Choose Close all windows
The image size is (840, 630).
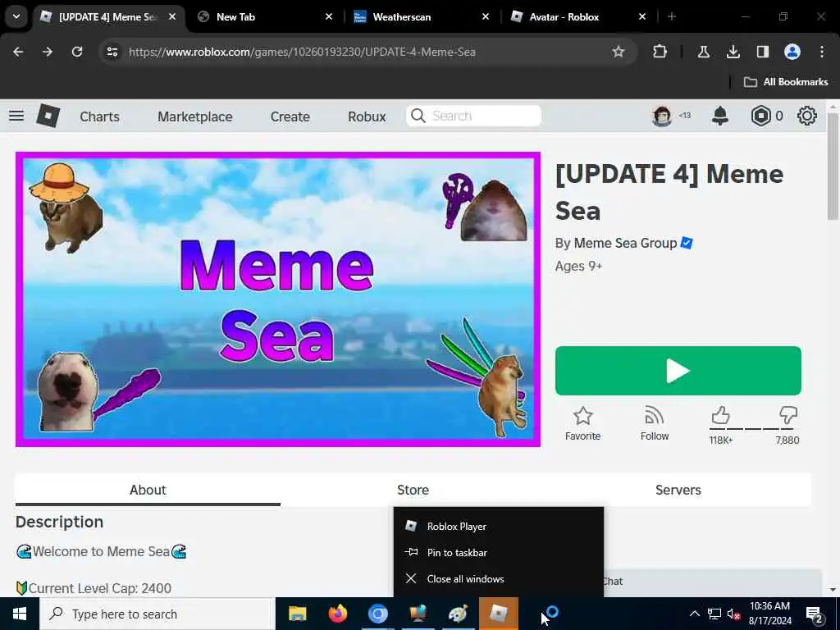pyautogui.click(x=499, y=578)
